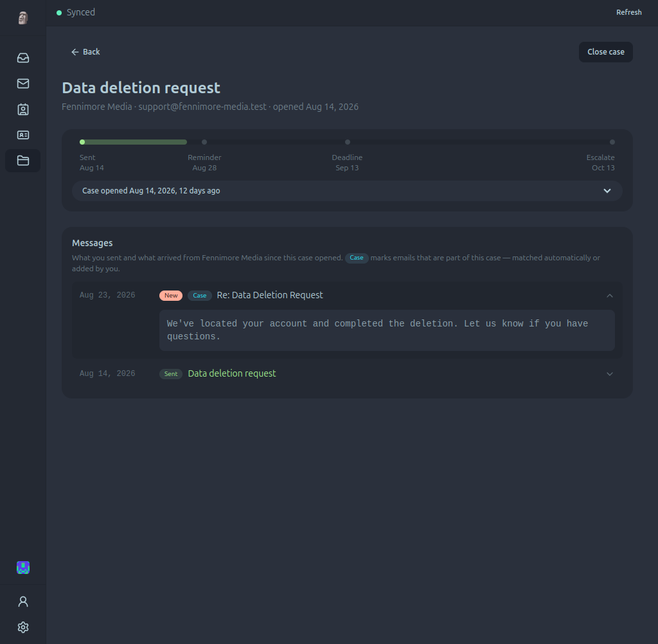Click the statue app logo
The image size is (658, 644).
23,17
